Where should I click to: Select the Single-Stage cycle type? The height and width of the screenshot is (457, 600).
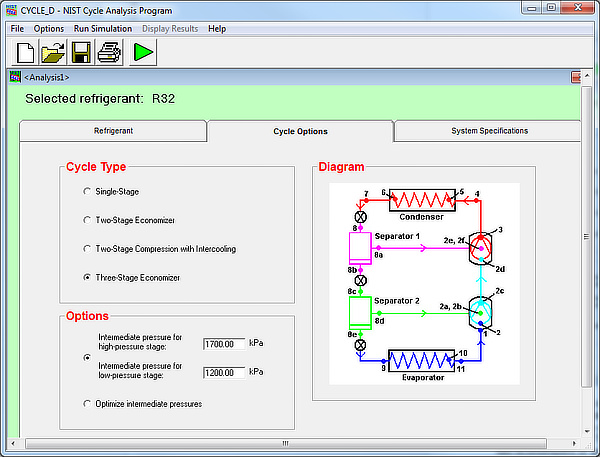click(x=87, y=191)
